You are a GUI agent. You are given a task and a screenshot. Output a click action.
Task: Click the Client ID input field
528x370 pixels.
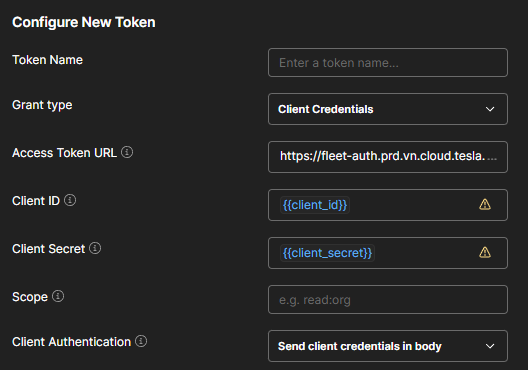388,205
